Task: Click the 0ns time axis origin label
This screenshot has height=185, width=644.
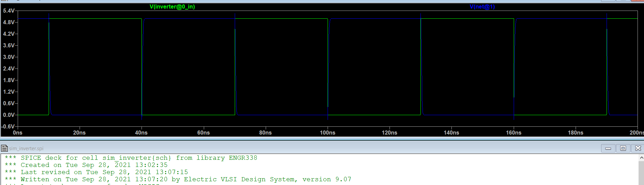Action: tap(17, 133)
